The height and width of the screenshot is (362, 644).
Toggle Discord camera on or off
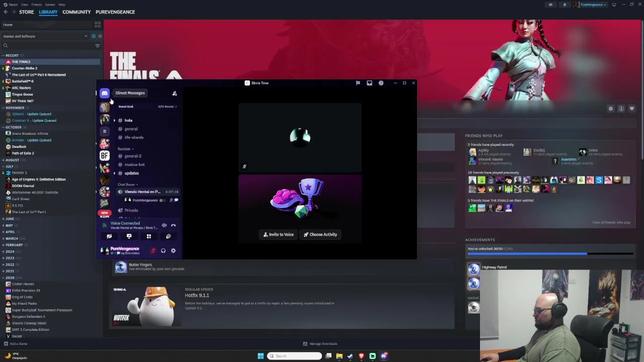click(x=109, y=236)
